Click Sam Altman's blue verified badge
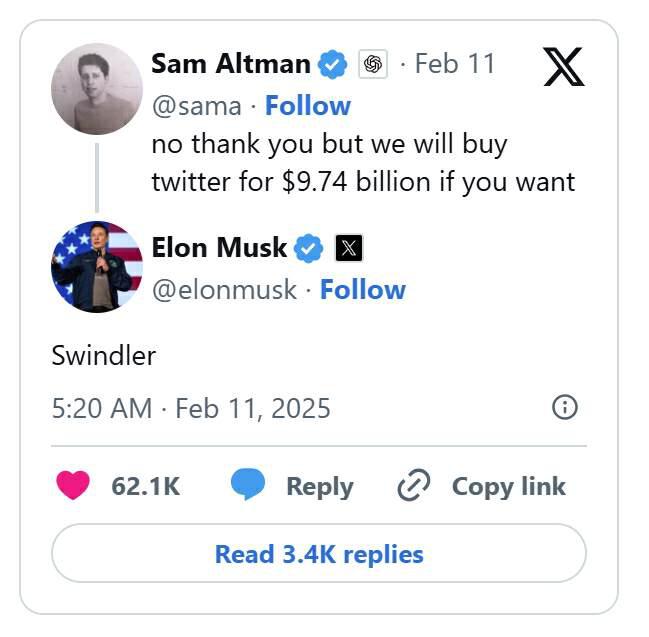The image size is (649, 637). point(332,65)
